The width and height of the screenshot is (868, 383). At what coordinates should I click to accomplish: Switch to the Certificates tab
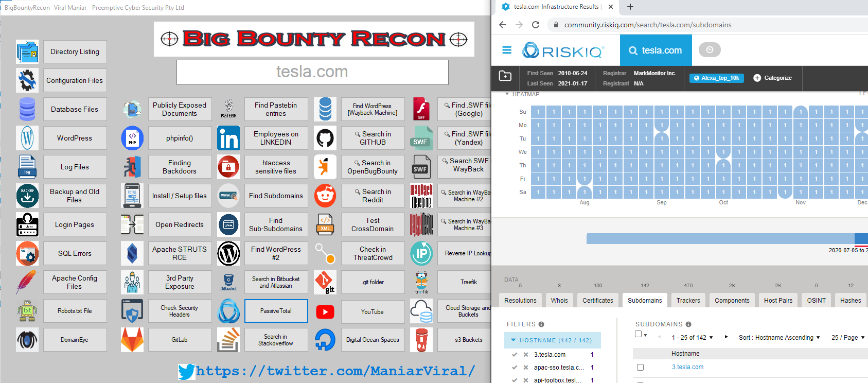coord(598,301)
